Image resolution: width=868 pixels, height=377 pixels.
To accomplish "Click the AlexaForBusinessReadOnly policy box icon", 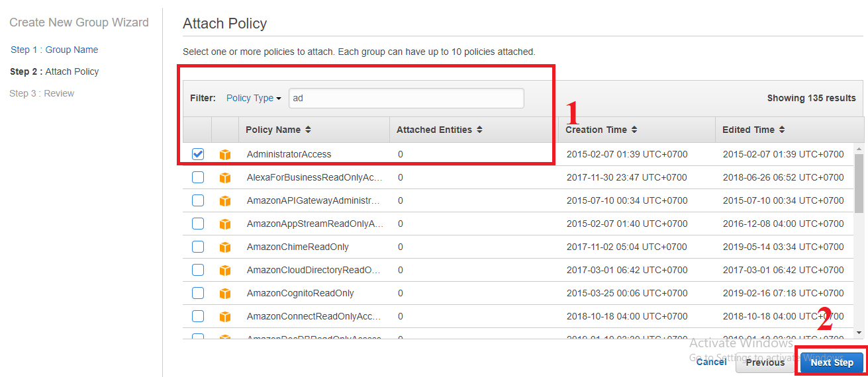I will coord(225,177).
